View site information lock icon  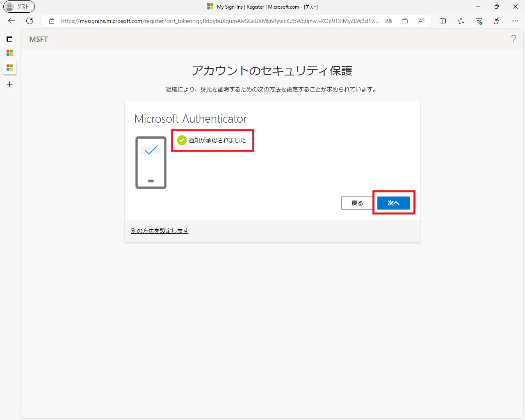52,21
